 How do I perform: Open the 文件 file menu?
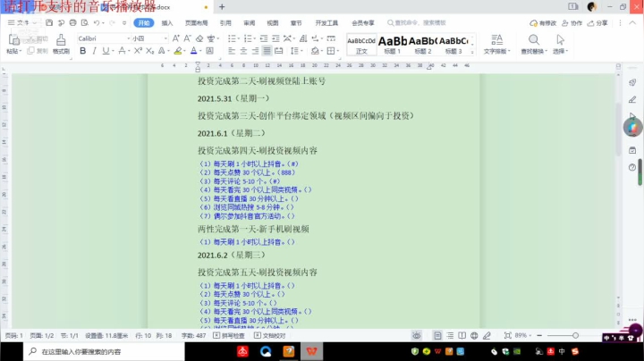click(22, 22)
